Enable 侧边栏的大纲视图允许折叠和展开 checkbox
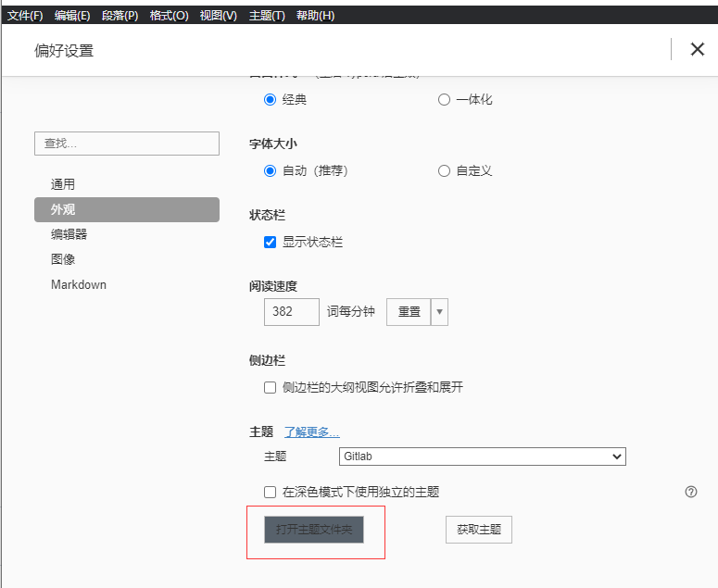Screen dimensions: 718x588 [x=271, y=387]
